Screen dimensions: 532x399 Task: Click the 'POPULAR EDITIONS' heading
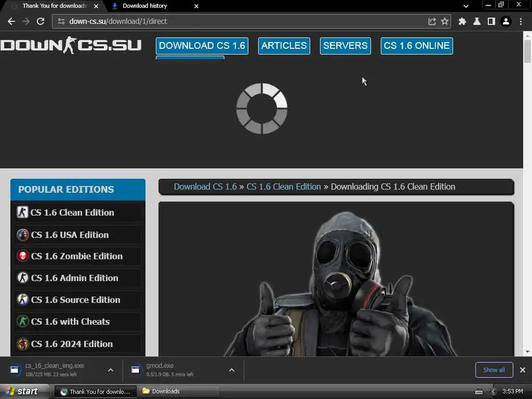[x=66, y=189]
